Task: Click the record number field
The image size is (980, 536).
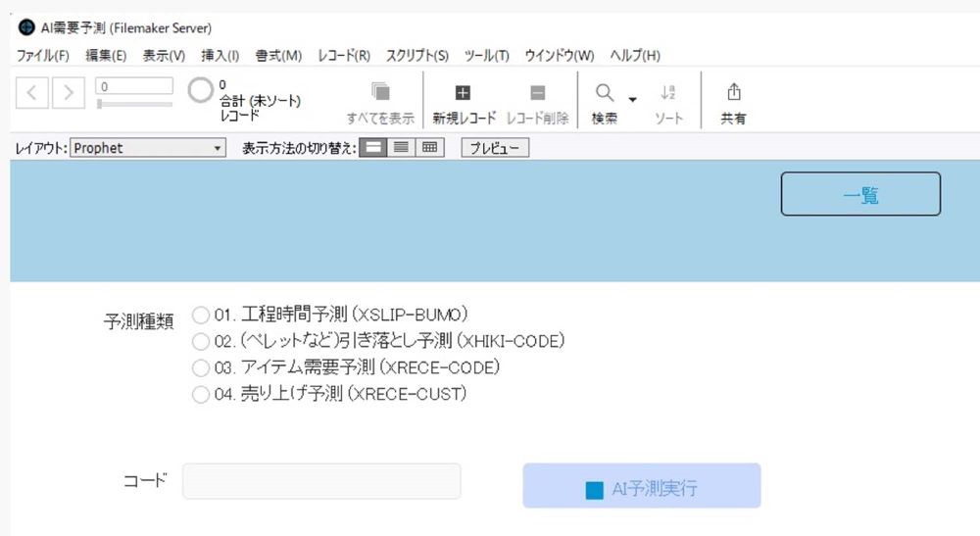Action: 133,86
